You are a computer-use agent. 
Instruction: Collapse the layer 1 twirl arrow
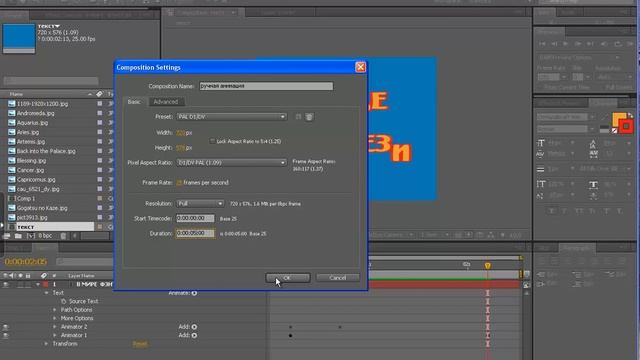pyautogui.click(x=38, y=284)
